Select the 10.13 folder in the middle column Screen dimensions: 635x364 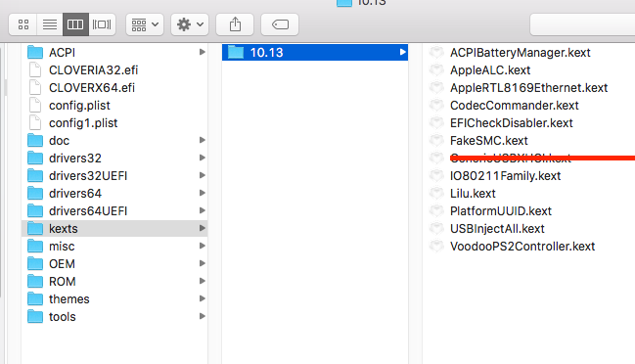coord(315,52)
